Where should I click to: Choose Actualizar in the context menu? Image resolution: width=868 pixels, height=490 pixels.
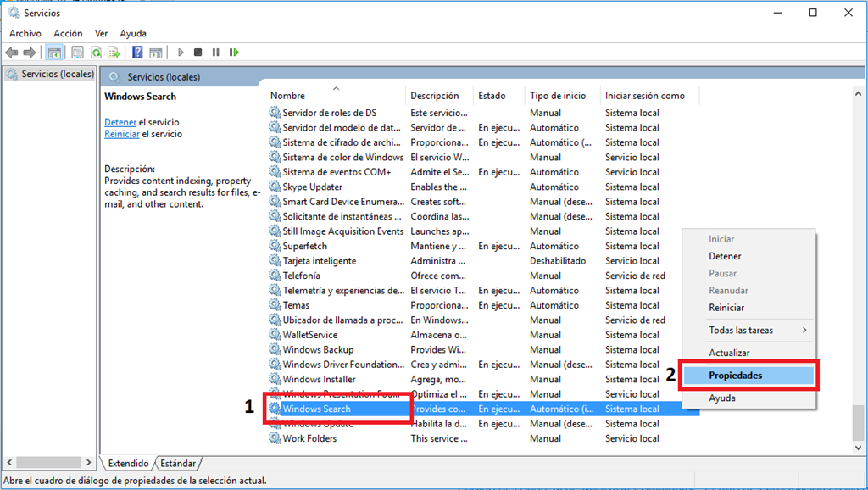pos(748,353)
